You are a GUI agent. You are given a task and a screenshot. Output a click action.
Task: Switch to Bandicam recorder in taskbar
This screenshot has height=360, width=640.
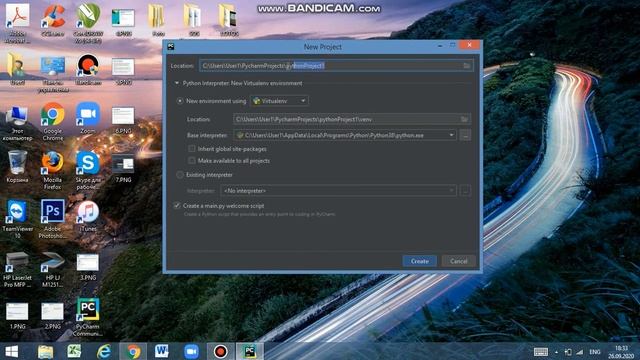point(220,351)
